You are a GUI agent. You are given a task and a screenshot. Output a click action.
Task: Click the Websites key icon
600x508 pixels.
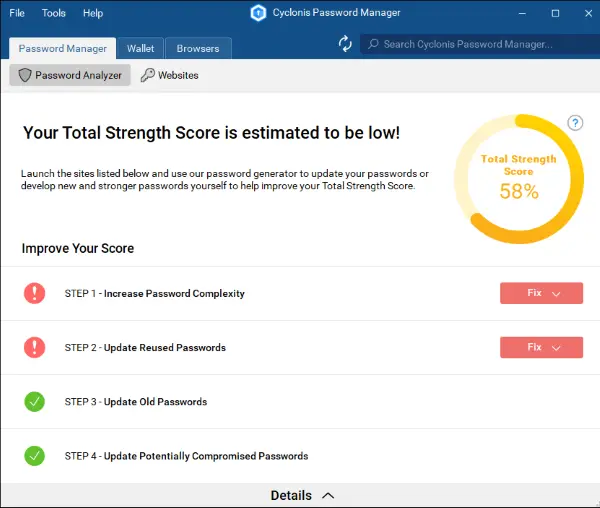tap(147, 75)
